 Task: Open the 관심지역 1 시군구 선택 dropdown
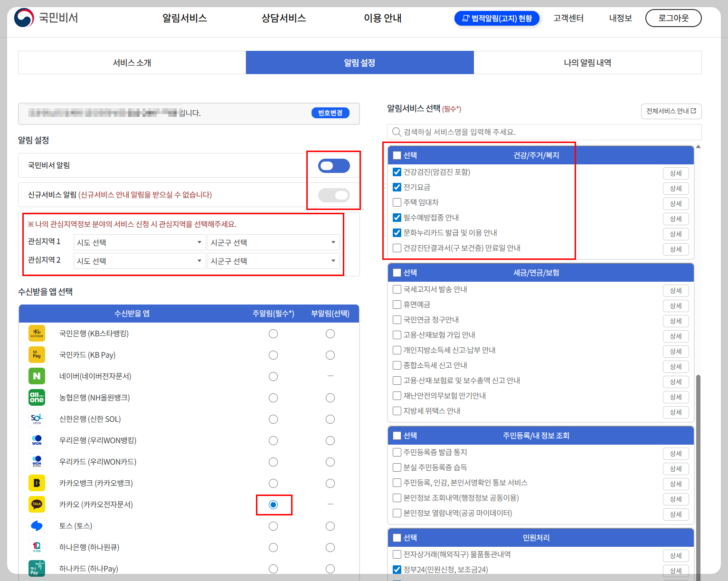(274, 242)
